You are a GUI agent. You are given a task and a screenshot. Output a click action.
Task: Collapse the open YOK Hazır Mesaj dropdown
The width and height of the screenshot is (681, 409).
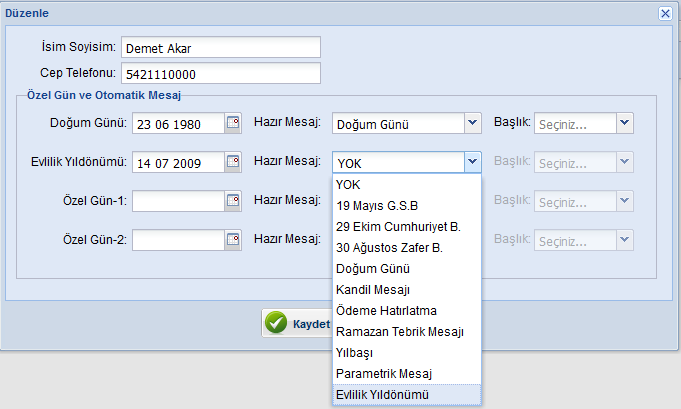(x=473, y=162)
